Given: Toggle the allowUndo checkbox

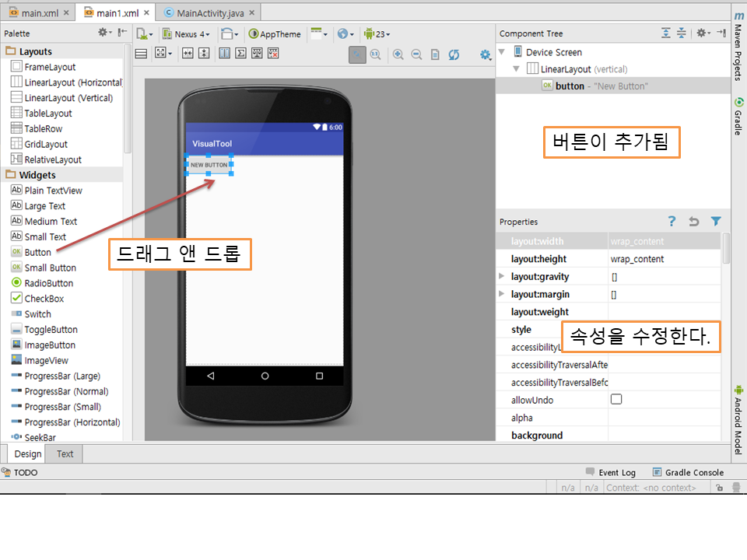Looking at the screenshot, I should [616, 399].
